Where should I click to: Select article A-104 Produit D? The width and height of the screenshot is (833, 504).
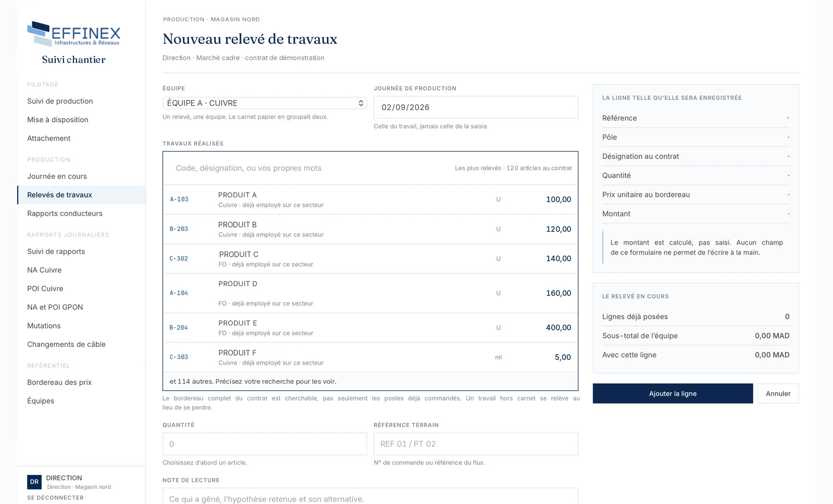tap(370, 293)
